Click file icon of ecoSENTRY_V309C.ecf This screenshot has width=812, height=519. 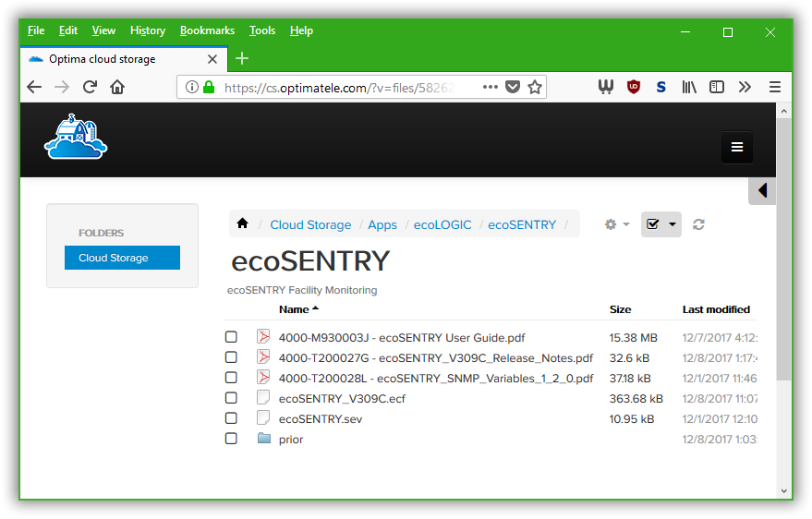point(263,397)
